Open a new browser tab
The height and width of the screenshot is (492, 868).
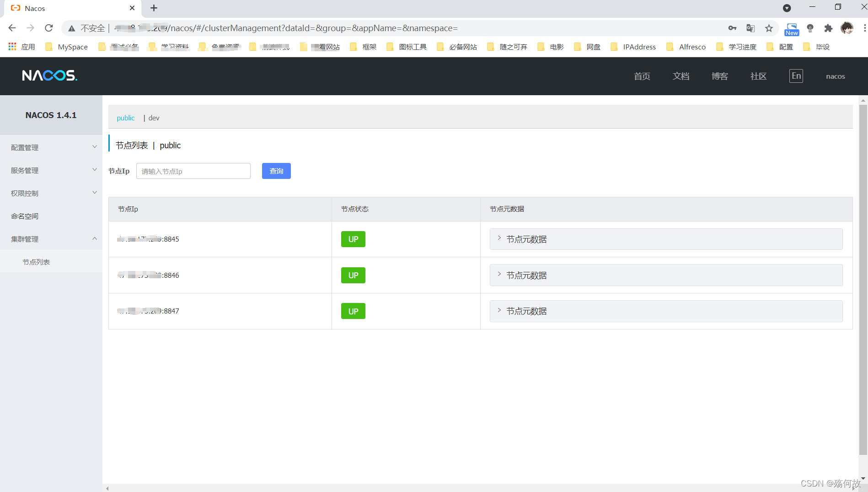tap(154, 8)
